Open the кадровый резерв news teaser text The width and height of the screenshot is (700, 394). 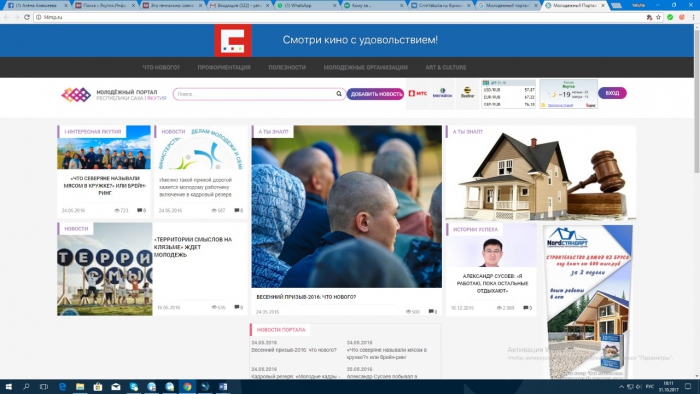[196, 187]
